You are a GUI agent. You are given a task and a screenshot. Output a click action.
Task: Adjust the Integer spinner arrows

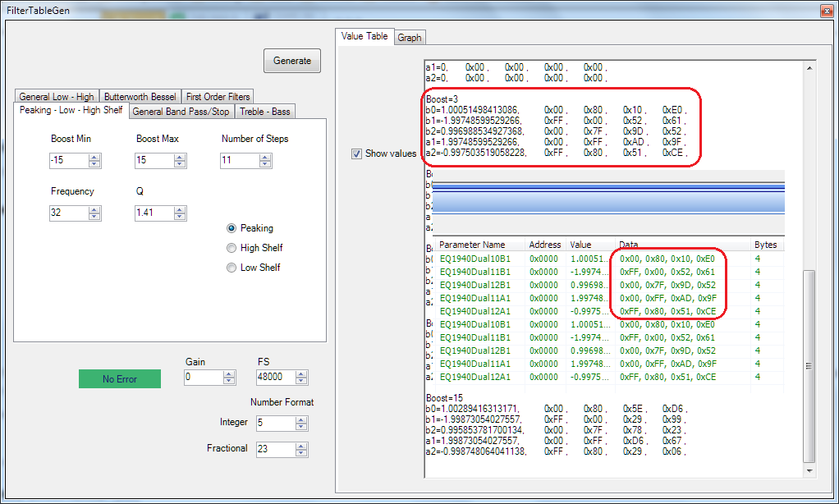click(x=302, y=423)
